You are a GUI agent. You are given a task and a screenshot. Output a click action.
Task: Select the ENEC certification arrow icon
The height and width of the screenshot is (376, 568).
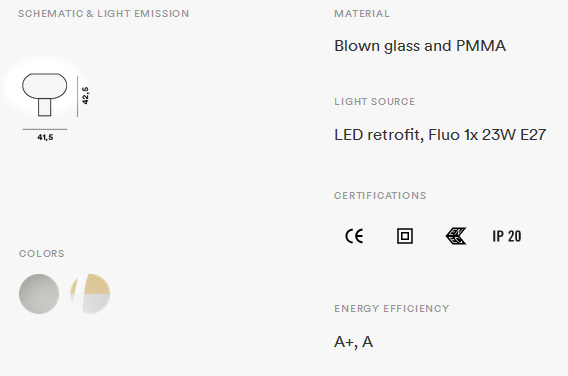point(456,236)
